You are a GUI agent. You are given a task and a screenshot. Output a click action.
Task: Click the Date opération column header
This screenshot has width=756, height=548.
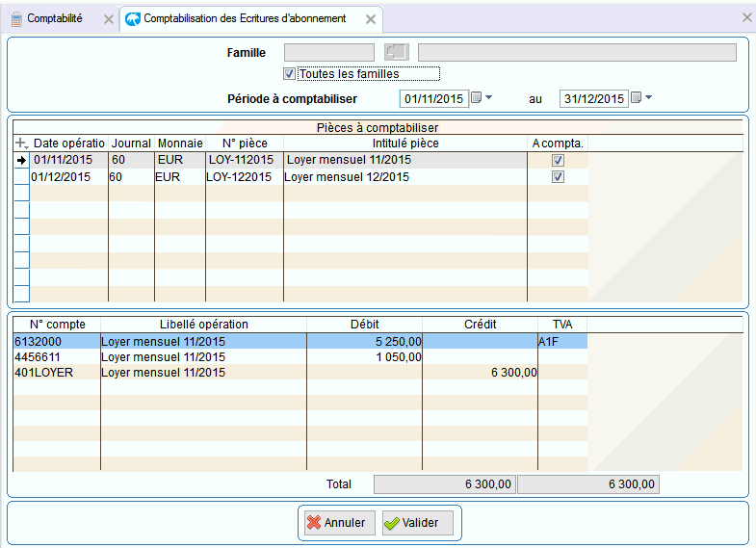pyautogui.click(x=69, y=144)
